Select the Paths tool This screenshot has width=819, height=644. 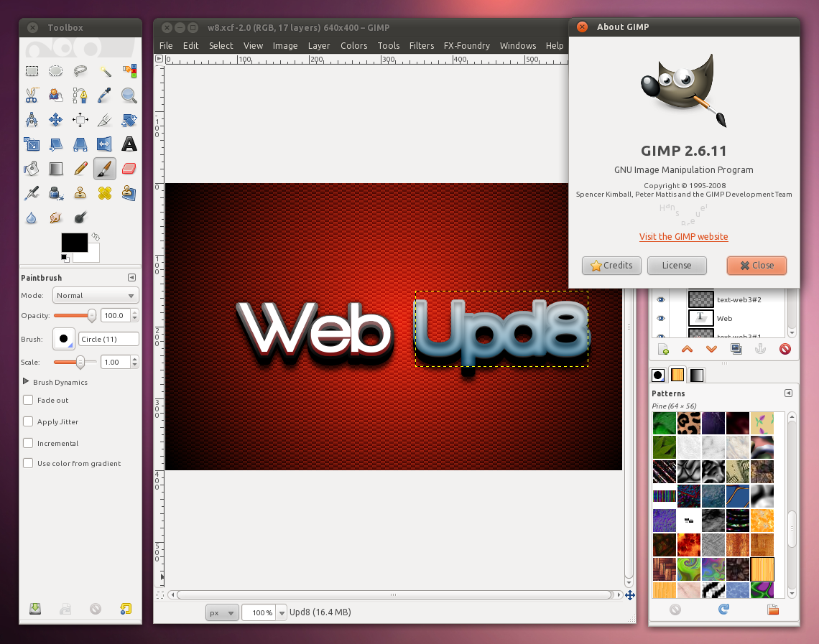pos(80,95)
